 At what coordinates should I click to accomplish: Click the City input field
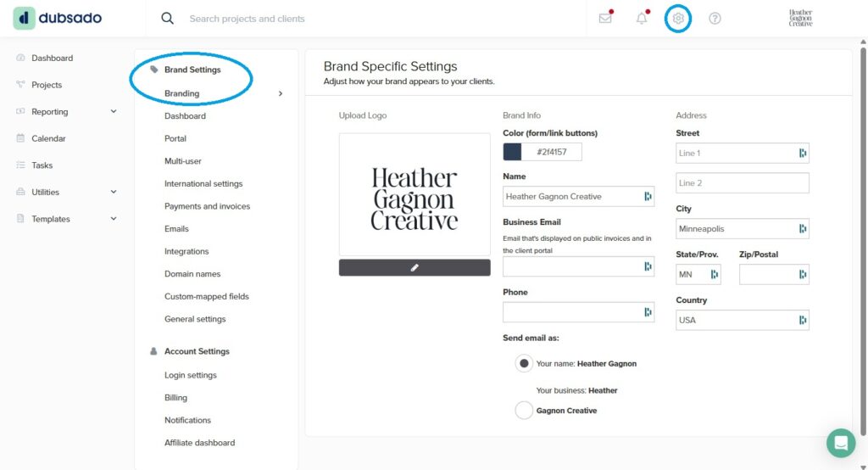tap(736, 229)
